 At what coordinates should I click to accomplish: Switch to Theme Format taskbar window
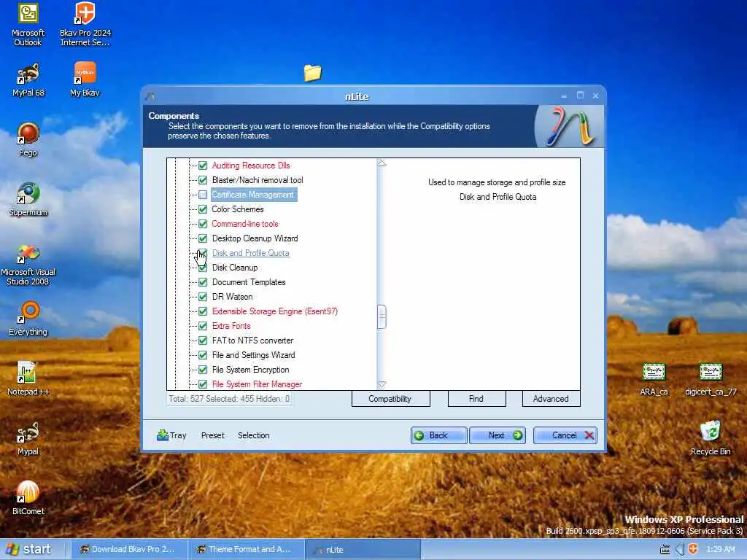246,549
